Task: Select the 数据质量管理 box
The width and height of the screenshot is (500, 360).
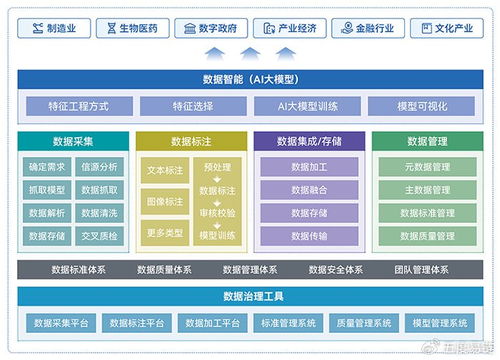Action: coord(427,236)
